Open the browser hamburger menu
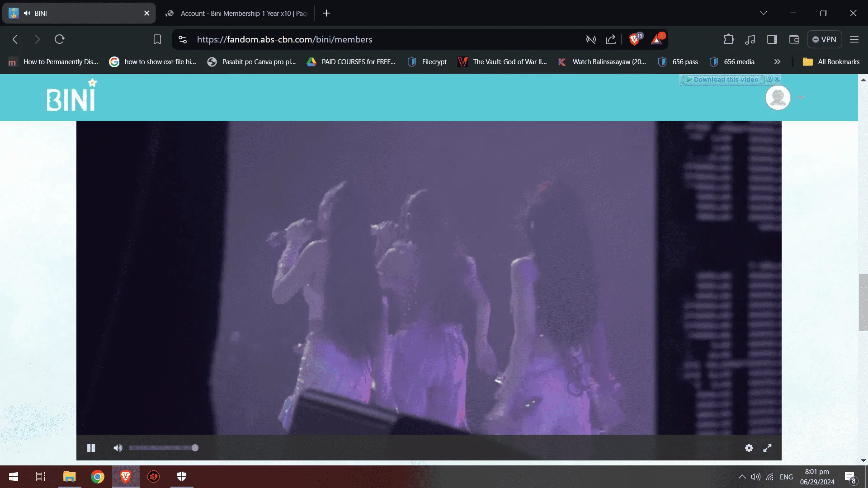 point(854,39)
